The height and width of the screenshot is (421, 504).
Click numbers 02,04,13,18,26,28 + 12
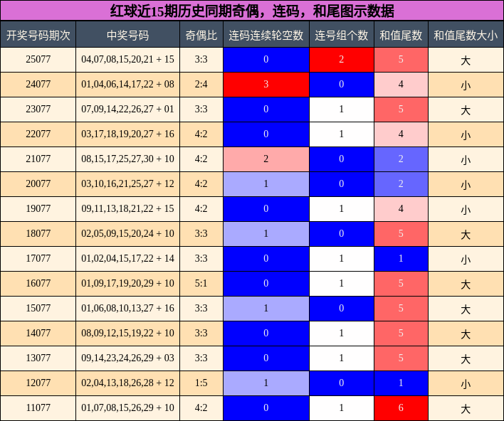click(x=127, y=383)
